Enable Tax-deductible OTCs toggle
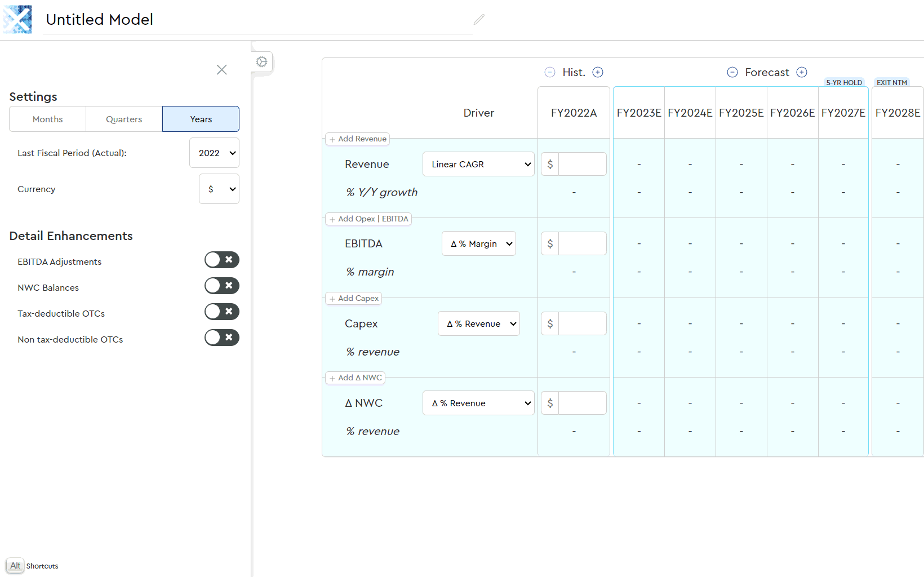Viewport: 924px width, 577px height. pos(221,312)
